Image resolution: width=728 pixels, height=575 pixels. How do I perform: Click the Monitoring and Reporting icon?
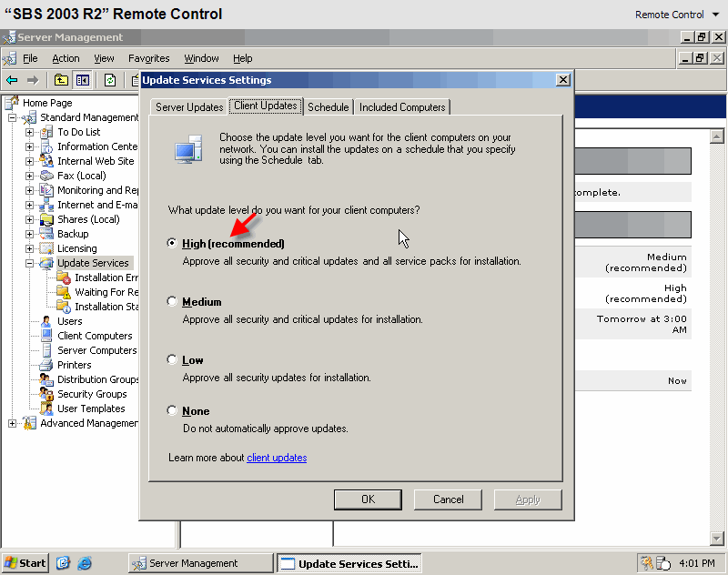tap(46, 190)
